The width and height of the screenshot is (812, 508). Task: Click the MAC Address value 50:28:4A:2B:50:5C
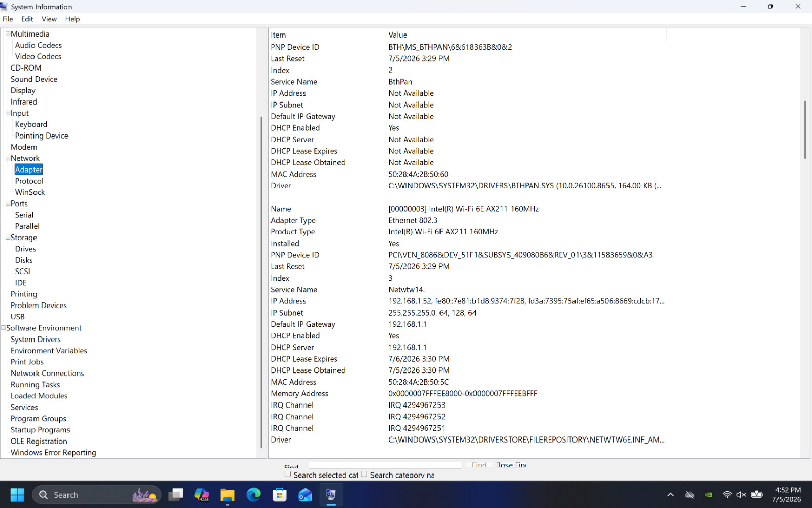pos(418,382)
